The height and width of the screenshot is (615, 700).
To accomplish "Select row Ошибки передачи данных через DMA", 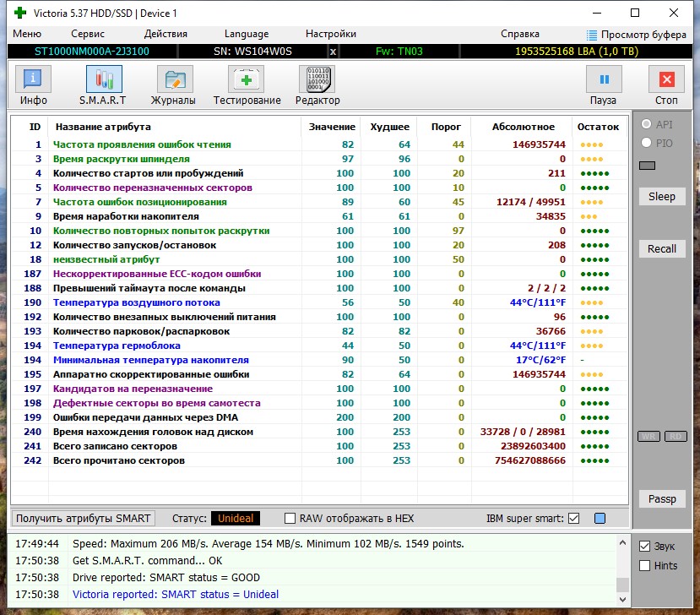I will [319, 417].
